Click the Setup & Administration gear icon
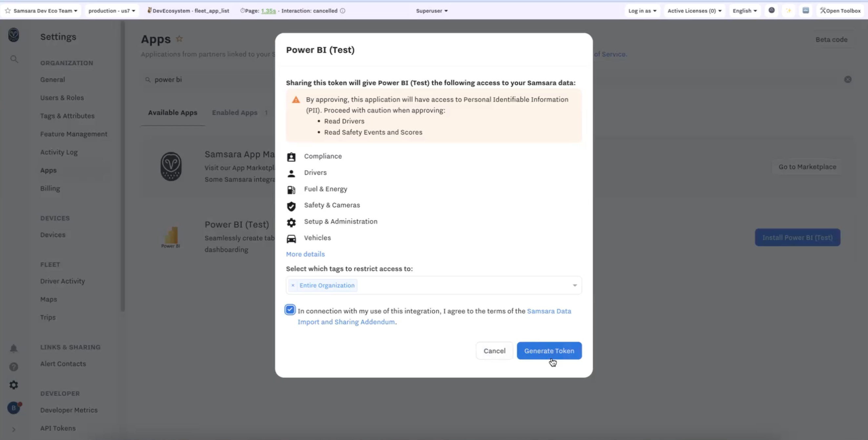This screenshot has width=868, height=440. (291, 222)
